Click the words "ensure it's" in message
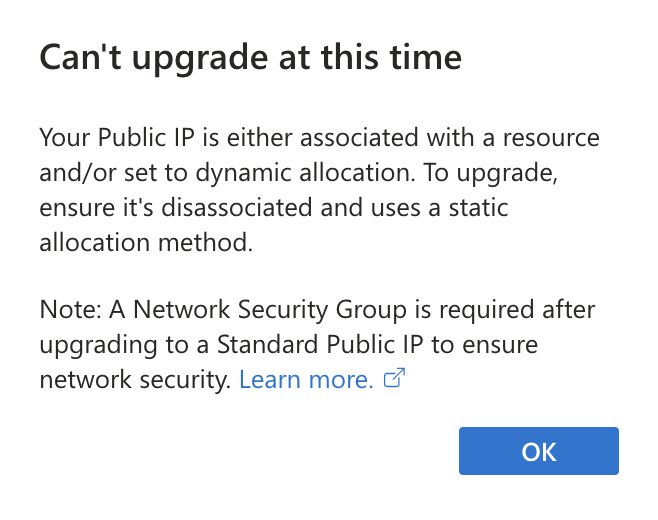The width and height of the screenshot is (658, 520). (x=97, y=208)
